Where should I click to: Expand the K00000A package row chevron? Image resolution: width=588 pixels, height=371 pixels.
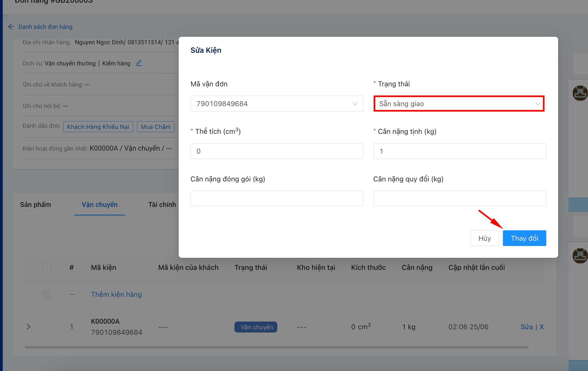pyautogui.click(x=29, y=327)
